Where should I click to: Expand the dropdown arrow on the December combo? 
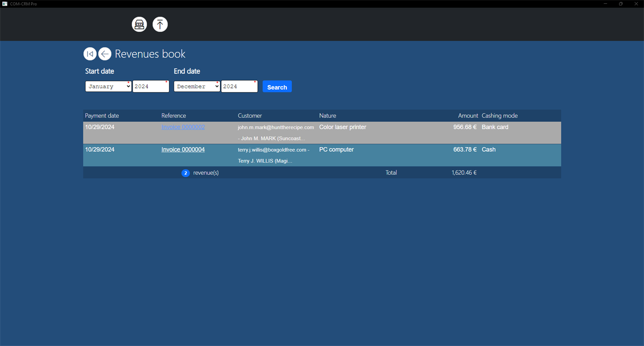pyautogui.click(x=216, y=86)
